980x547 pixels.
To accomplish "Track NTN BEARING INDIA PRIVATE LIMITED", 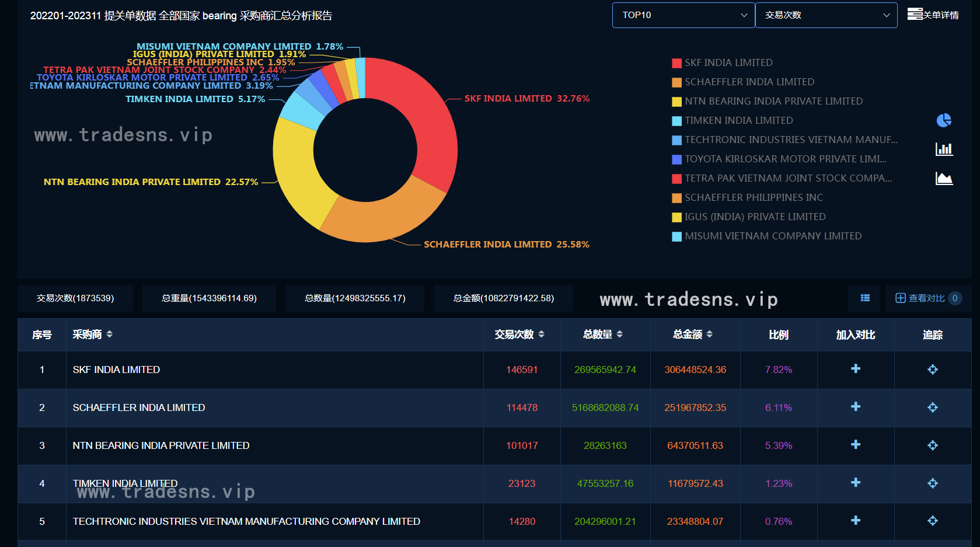I will (x=932, y=445).
